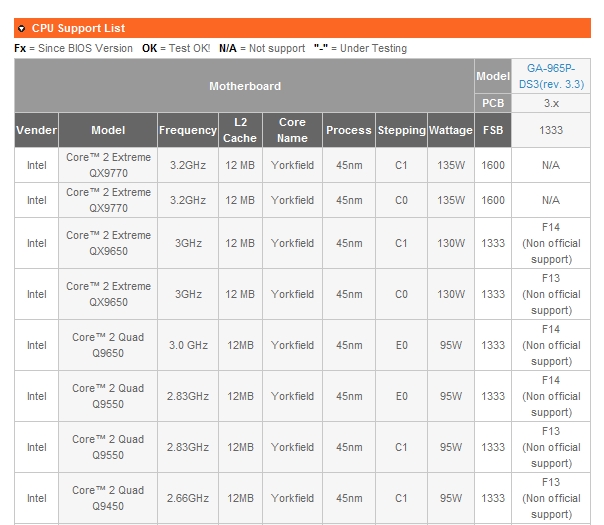The height and width of the screenshot is (525, 604).
Task: Click the 45nm process cell in Q9650 row
Action: 349,345
